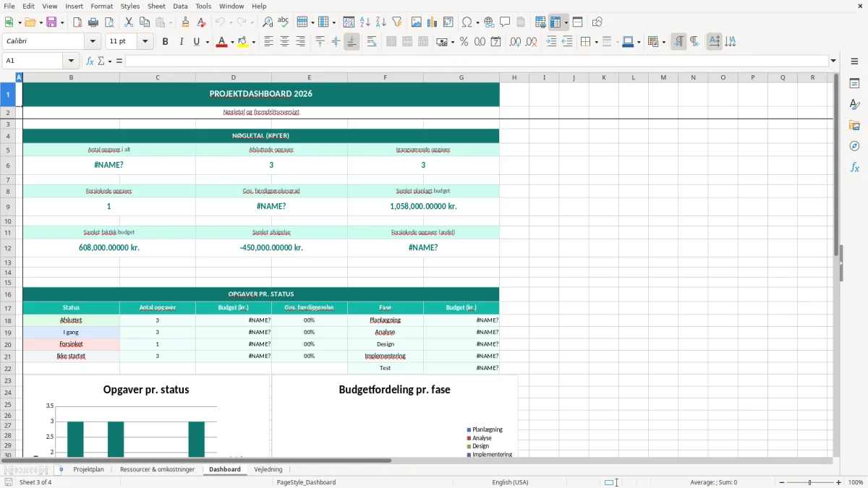The width and height of the screenshot is (868, 488).
Task: Click the Cut scissors icon
Action: coord(129,22)
